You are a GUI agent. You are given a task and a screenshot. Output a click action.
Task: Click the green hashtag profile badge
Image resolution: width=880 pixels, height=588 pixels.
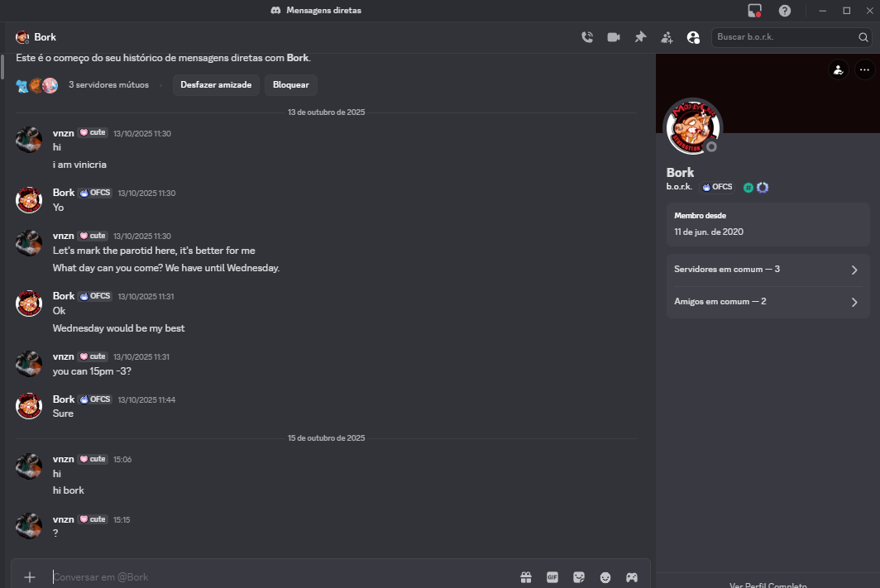748,188
